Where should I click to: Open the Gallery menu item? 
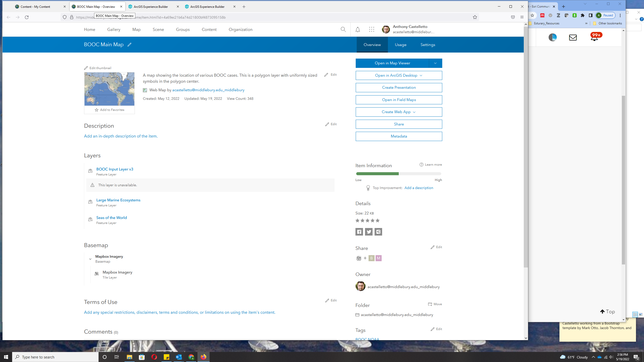114,29
